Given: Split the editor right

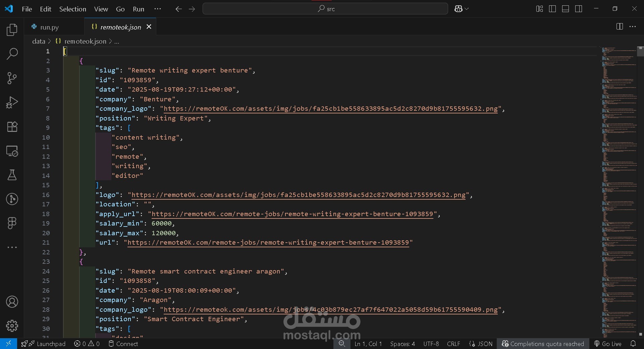Looking at the screenshot, I should click(620, 27).
